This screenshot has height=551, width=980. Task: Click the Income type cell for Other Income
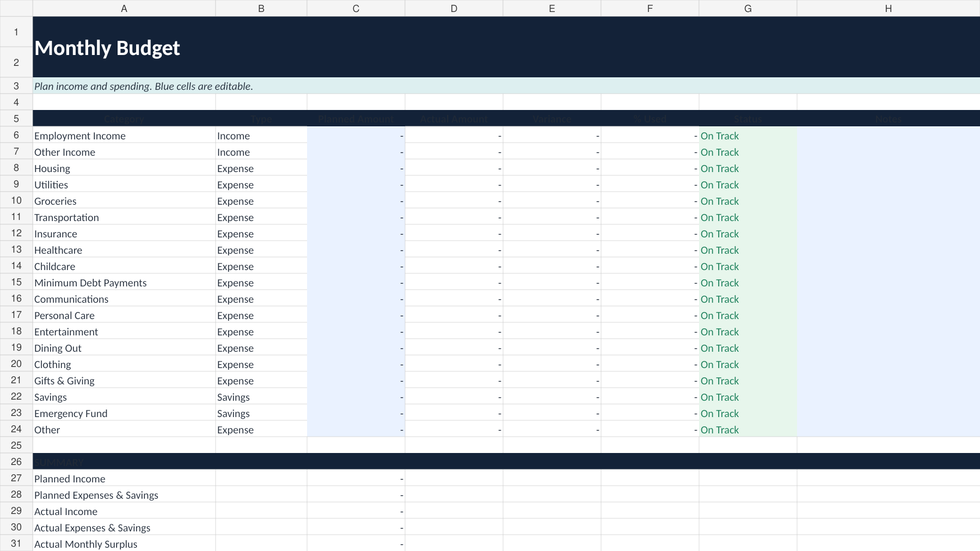(x=261, y=151)
